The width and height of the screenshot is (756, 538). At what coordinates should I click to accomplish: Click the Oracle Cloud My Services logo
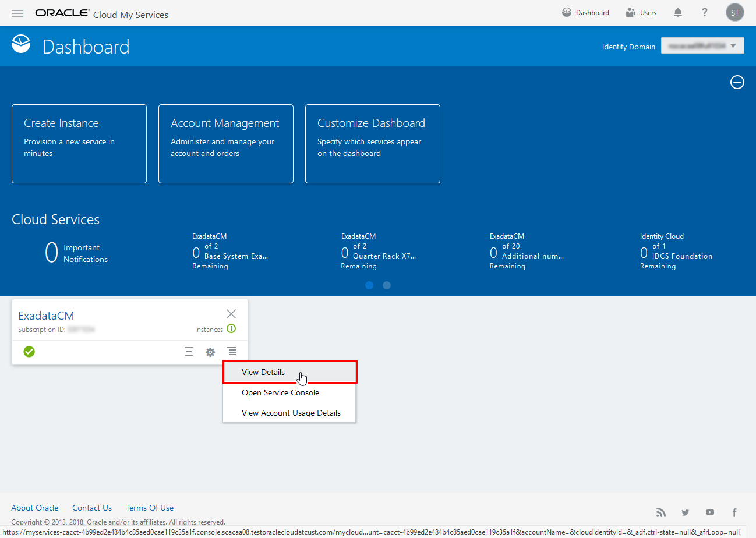(102, 13)
